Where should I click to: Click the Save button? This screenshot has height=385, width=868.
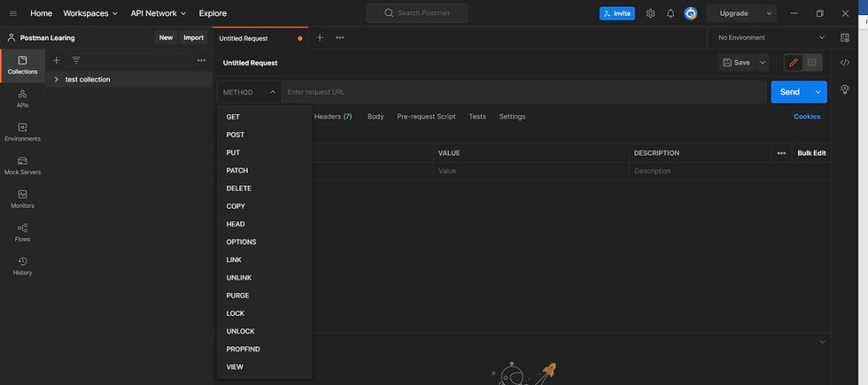point(736,63)
